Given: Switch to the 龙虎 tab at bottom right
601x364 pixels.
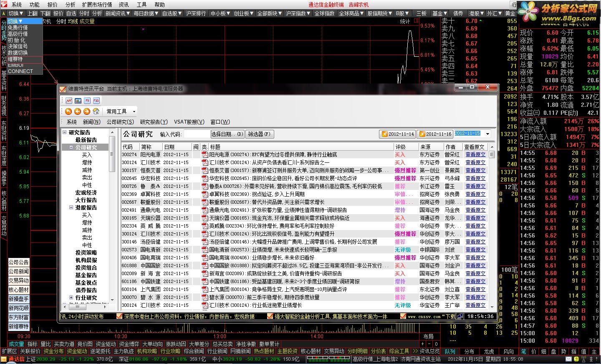Looking at the screenshot, I should click(x=489, y=351).
